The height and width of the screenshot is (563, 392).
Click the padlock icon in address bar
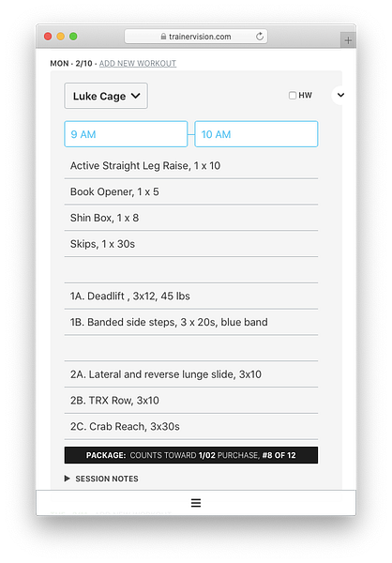pyautogui.click(x=163, y=37)
